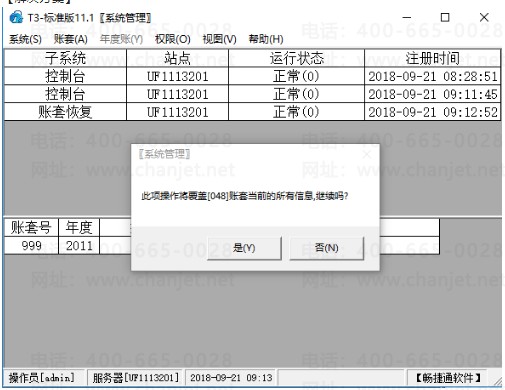Viewport: 505px width, 390px height.
Task: Click 正常(0) status in 账套恢复 row
Action: tap(296, 112)
